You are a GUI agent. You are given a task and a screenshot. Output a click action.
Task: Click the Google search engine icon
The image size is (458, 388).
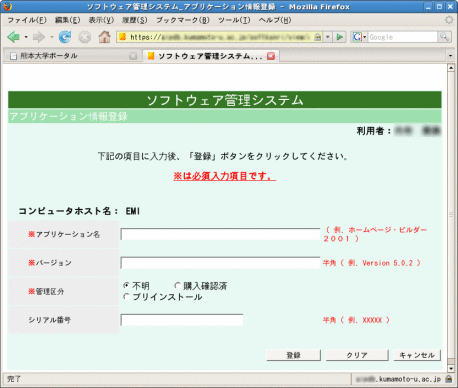pos(357,37)
